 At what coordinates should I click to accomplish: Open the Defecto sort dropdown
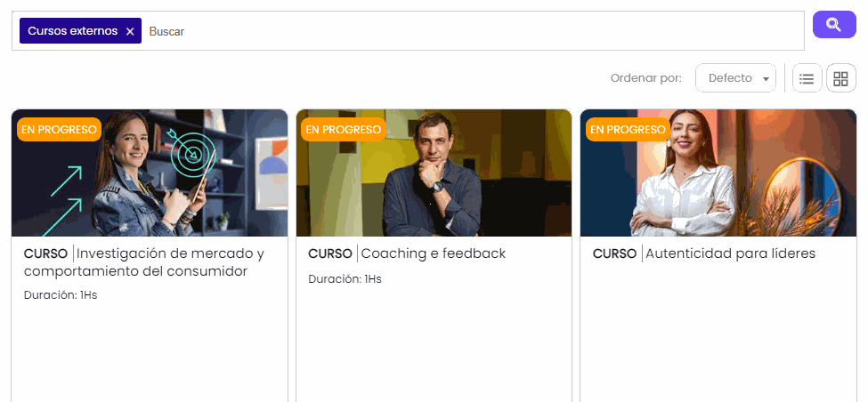click(x=735, y=78)
